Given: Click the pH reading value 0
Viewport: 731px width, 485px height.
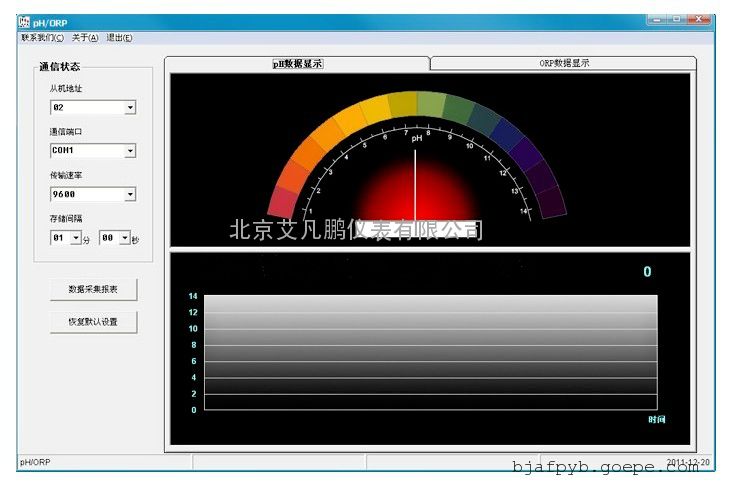Looking at the screenshot, I should point(647,272).
